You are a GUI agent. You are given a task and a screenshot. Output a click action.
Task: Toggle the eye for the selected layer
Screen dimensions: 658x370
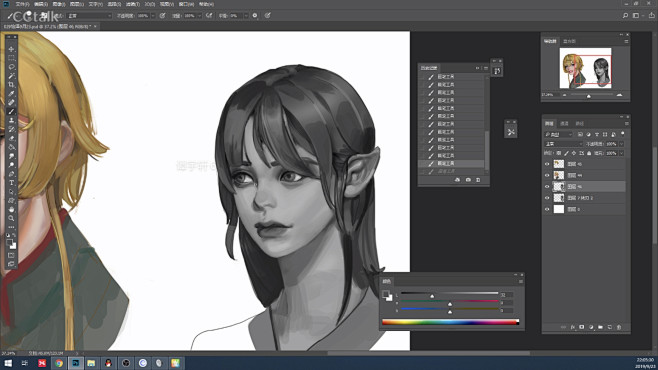tap(547, 187)
